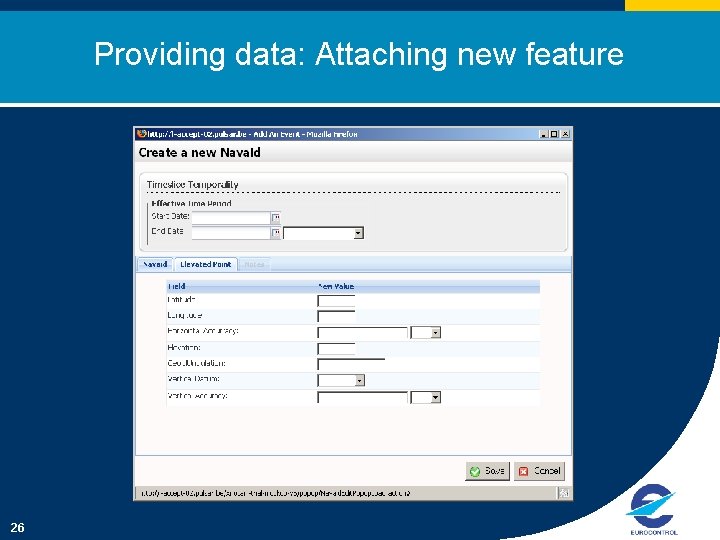Click the Longitude value field

pos(336,316)
